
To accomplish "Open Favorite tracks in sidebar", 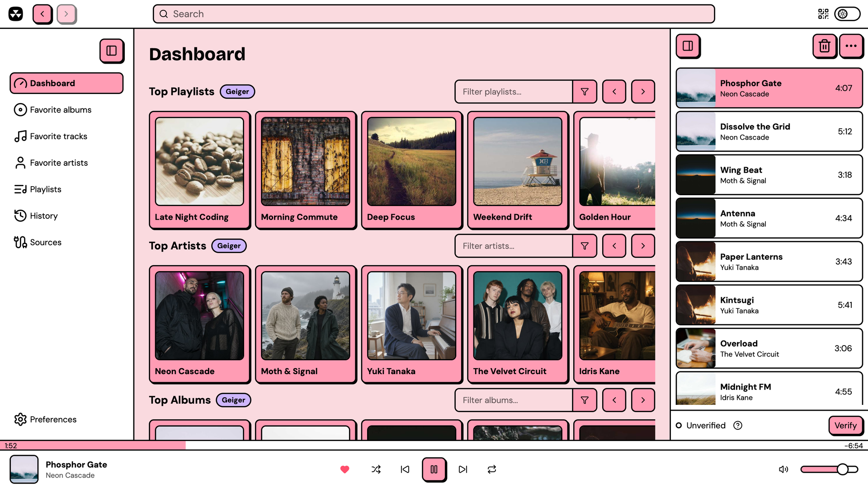I will [66, 136].
